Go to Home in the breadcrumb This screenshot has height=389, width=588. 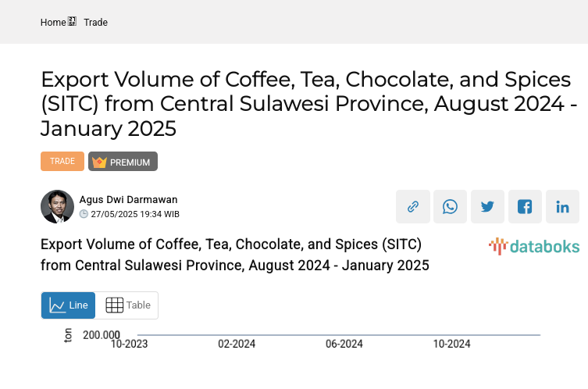click(x=53, y=23)
